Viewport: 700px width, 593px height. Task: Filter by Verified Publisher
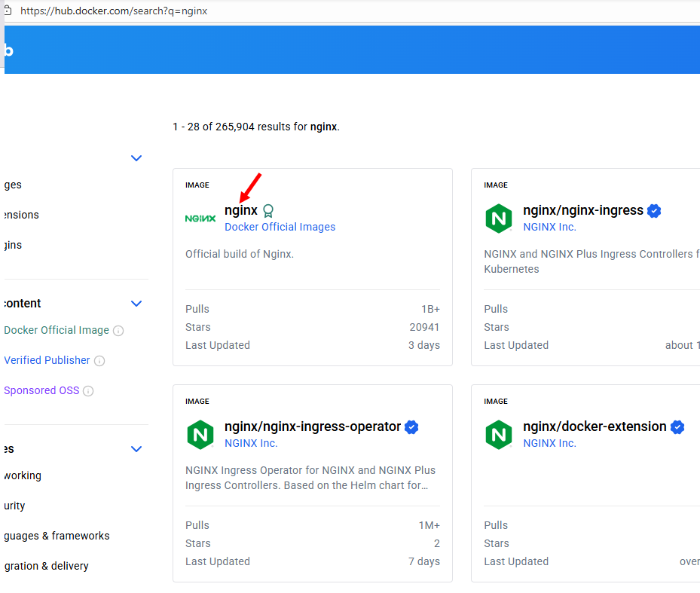click(47, 360)
